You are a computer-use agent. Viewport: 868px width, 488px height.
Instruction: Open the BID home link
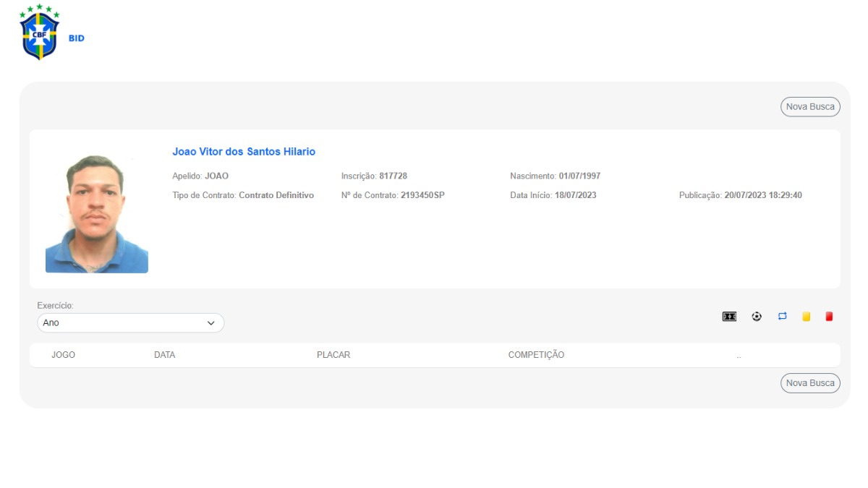click(x=77, y=38)
